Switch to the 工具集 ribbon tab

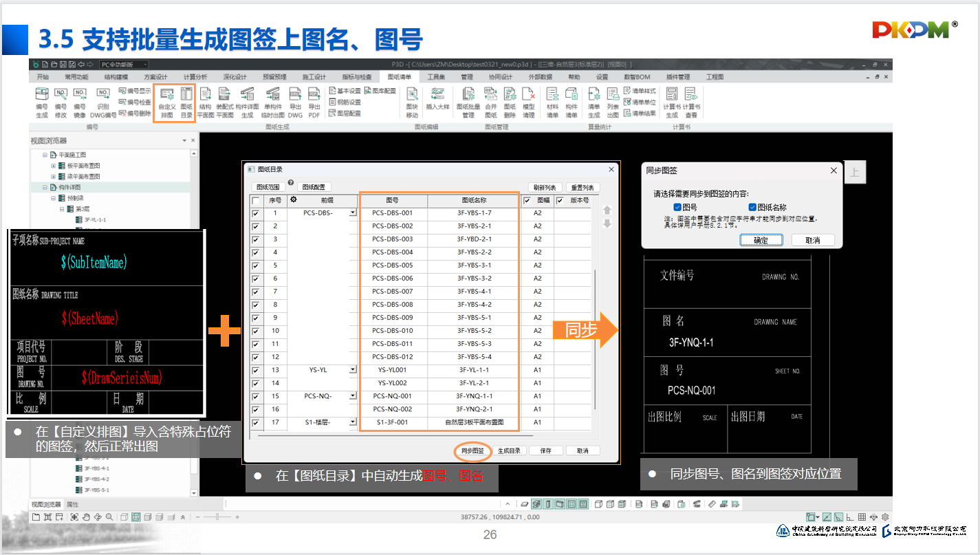437,77
